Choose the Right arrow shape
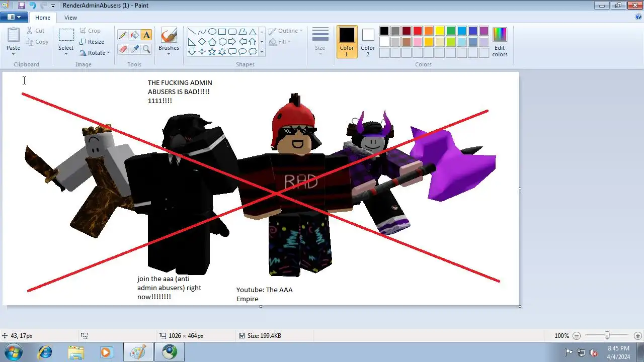This screenshot has height=362, width=644. (232, 41)
